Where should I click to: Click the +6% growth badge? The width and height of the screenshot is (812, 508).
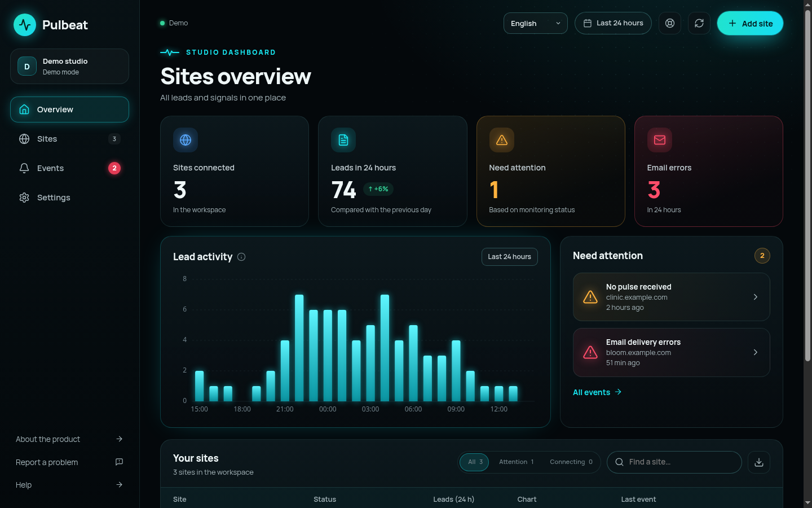(378, 189)
